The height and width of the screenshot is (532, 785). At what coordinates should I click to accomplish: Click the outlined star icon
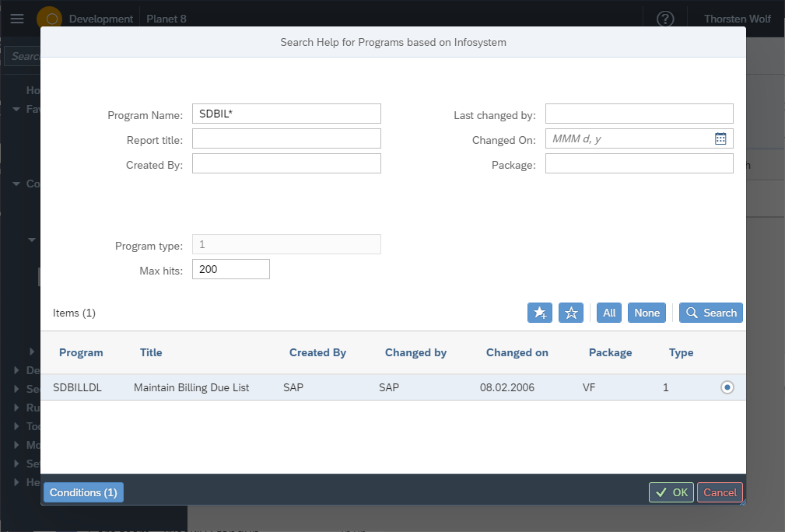pos(571,313)
